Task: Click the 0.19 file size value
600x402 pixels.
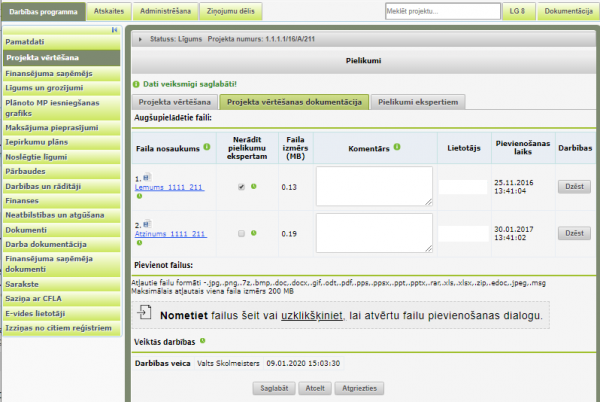Action: tap(289, 234)
